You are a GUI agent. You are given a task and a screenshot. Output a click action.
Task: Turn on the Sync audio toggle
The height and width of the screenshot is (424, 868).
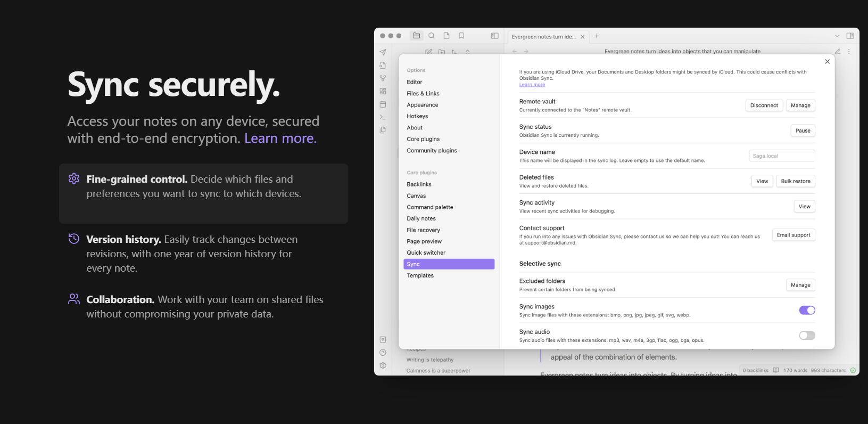tap(807, 336)
